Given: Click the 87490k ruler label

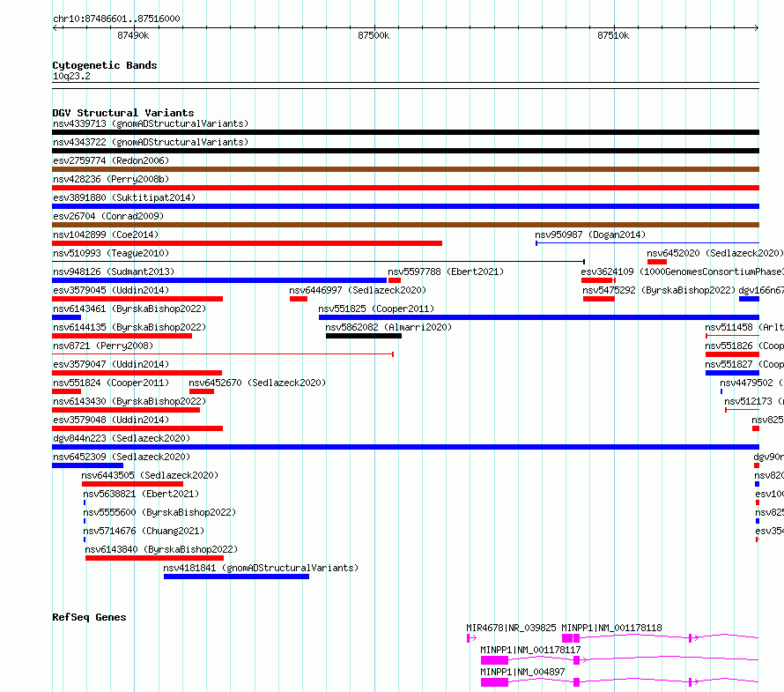Looking at the screenshot, I should pos(133,35).
